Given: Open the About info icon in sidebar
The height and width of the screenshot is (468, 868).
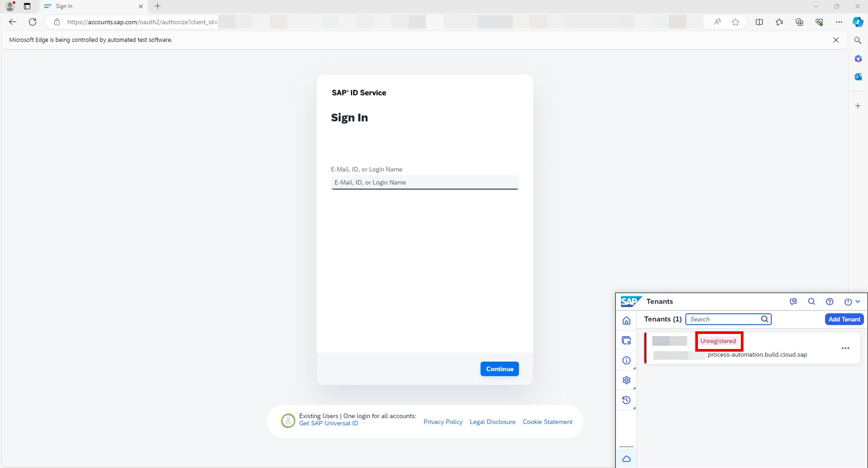Looking at the screenshot, I should pos(626,360).
